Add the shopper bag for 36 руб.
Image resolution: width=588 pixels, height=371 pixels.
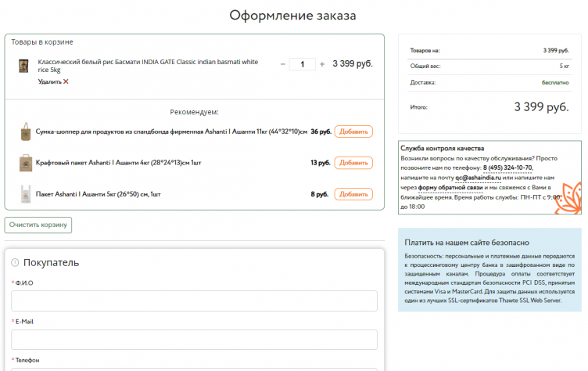click(353, 131)
